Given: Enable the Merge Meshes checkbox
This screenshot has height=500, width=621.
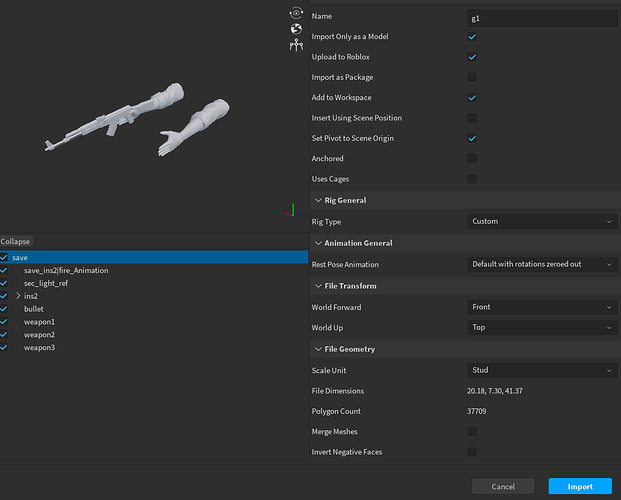Looking at the screenshot, I should pyautogui.click(x=472, y=431).
